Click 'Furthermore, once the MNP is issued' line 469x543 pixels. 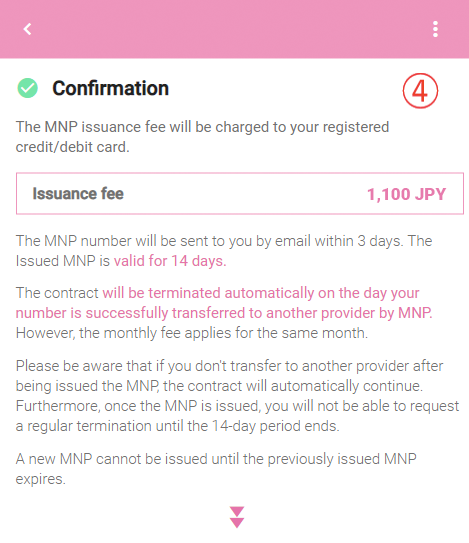click(x=237, y=406)
